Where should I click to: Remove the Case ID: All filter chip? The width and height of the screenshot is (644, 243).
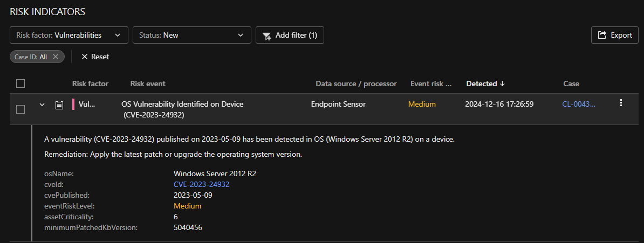click(56, 57)
